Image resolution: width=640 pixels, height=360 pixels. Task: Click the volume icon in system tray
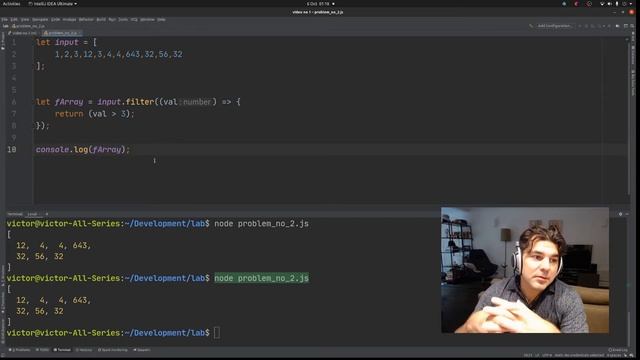tap(609, 4)
